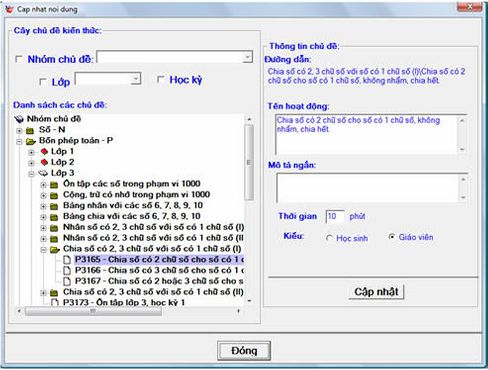Select Nhân số có 2, 3 chữ số (II) row
488x370 pixels.
click(153, 238)
